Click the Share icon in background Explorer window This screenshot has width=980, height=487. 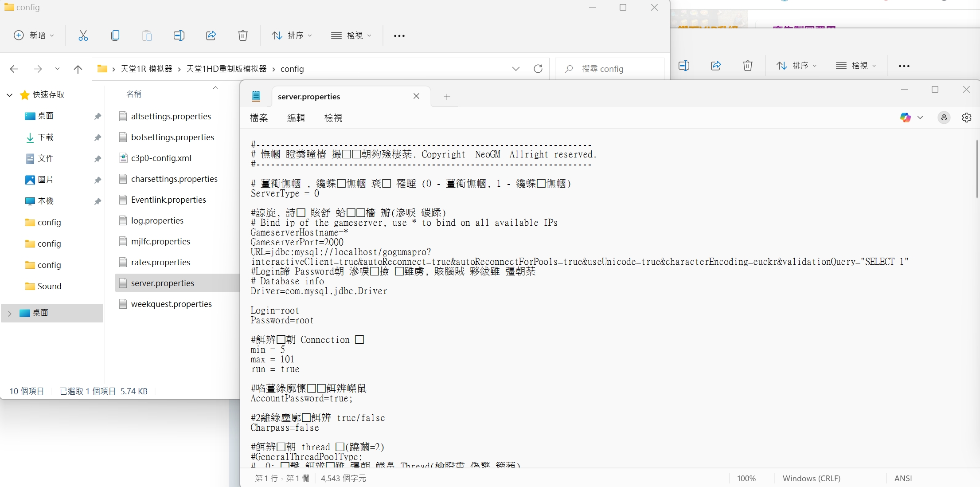[x=716, y=66]
